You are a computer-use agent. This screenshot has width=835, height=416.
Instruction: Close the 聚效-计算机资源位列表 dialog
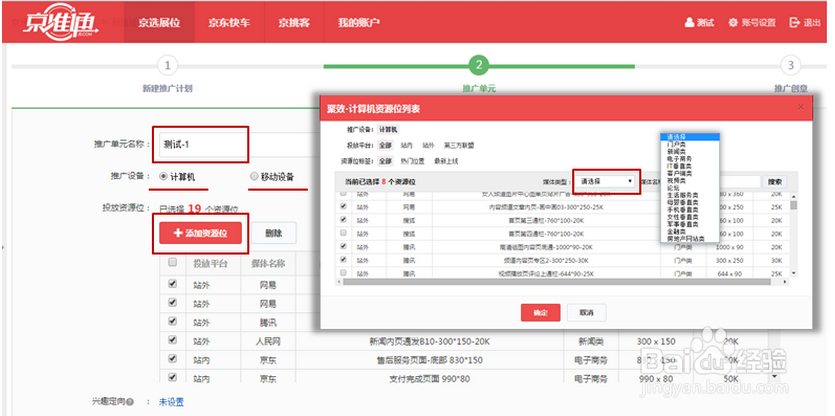(x=800, y=107)
